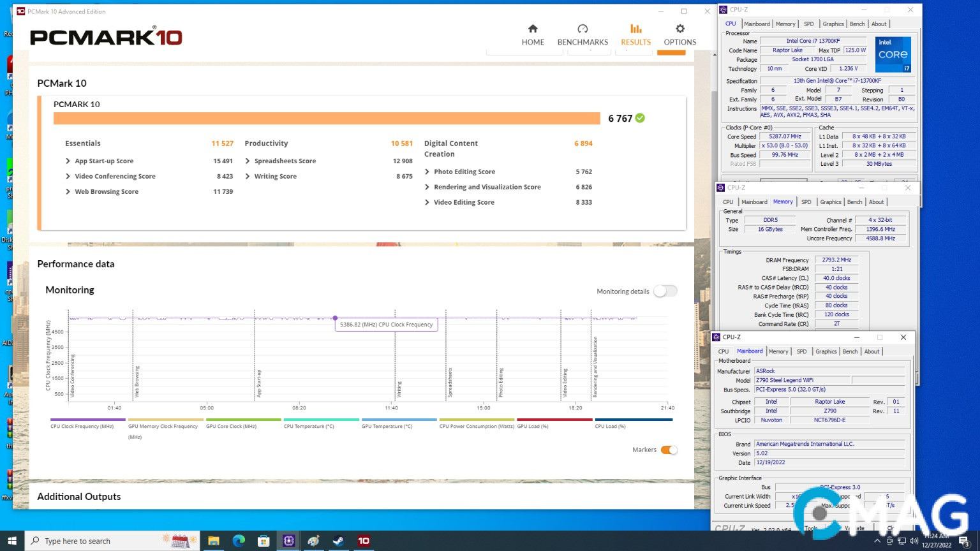The image size is (980, 551).
Task: Open Steam from the taskbar
Action: [x=338, y=541]
